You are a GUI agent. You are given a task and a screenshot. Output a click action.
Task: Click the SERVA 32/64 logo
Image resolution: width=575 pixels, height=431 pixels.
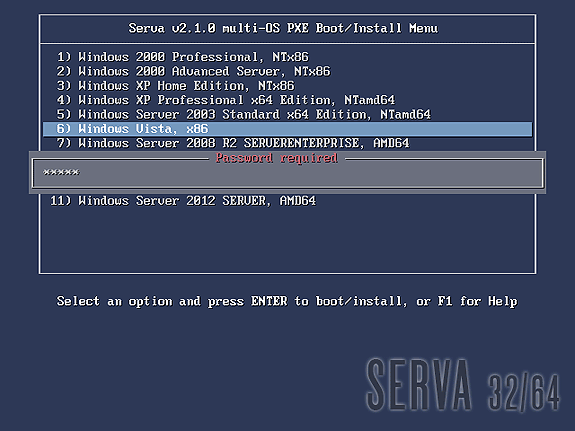coord(463,385)
